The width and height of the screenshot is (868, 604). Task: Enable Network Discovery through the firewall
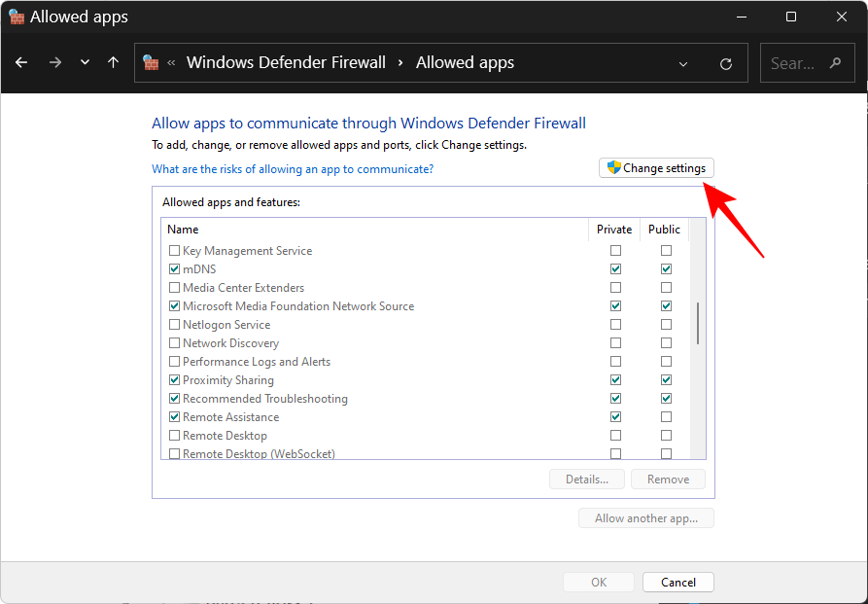click(x=174, y=342)
